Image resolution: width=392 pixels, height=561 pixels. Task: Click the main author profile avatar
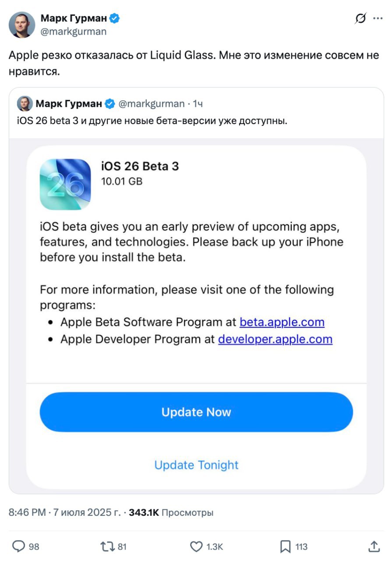click(x=22, y=25)
